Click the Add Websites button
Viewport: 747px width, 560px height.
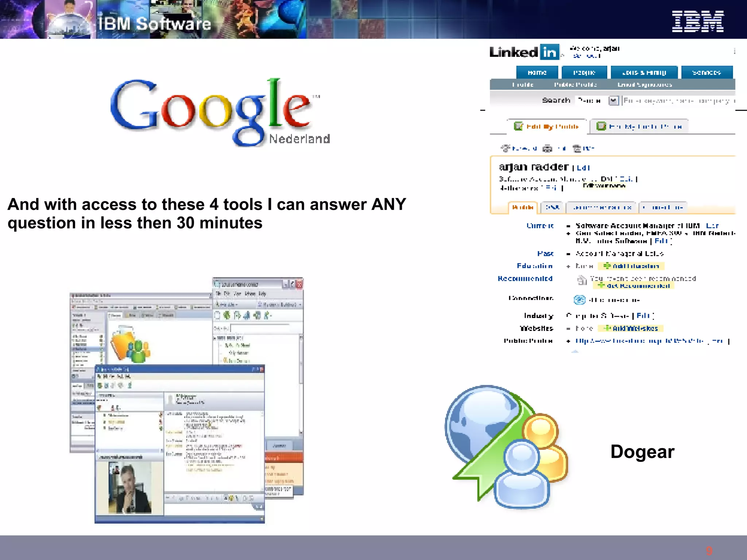[631, 328]
